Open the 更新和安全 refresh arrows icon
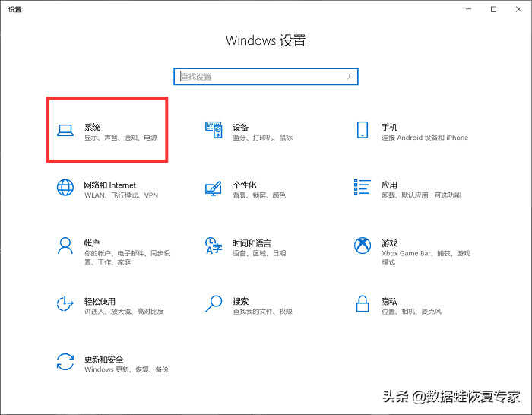The width and height of the screenshot is (532, 415). click(x=65, y=362)
